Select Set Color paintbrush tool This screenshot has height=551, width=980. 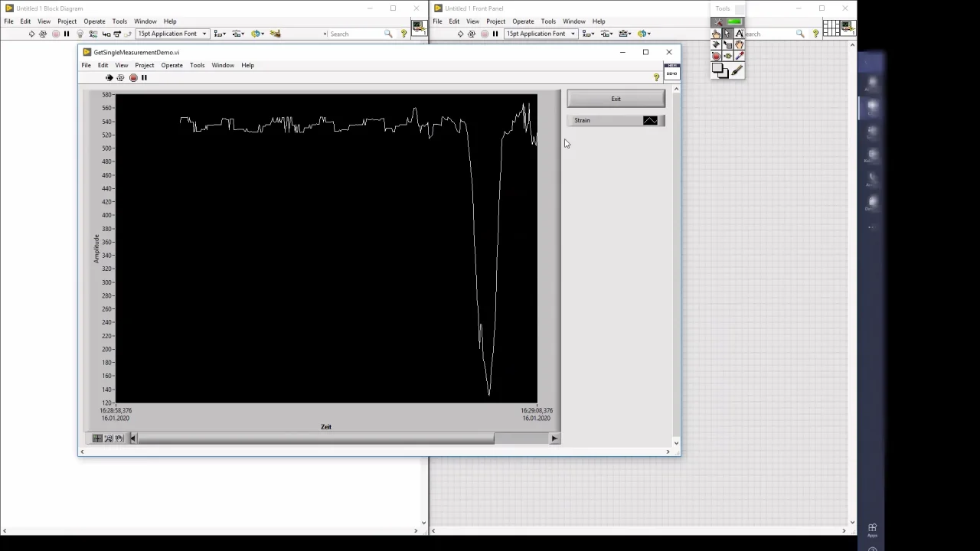[x=737, y=70]
